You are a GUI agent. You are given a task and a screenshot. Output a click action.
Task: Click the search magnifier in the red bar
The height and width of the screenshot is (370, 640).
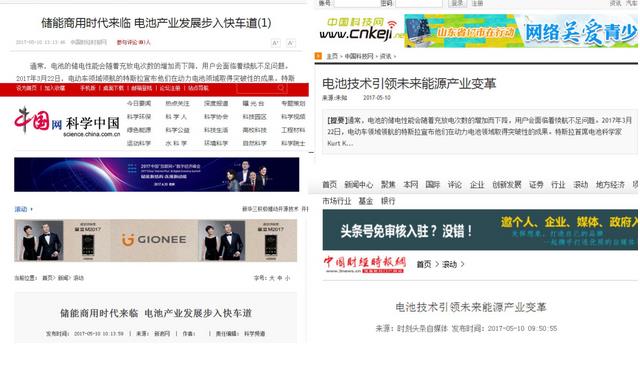coord(281,88)
